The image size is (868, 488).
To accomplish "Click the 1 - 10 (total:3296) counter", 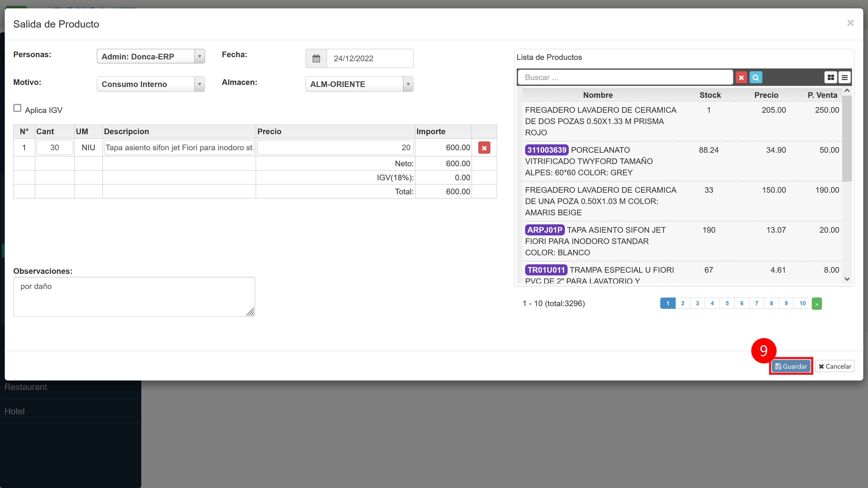I will tap(554, 303).
